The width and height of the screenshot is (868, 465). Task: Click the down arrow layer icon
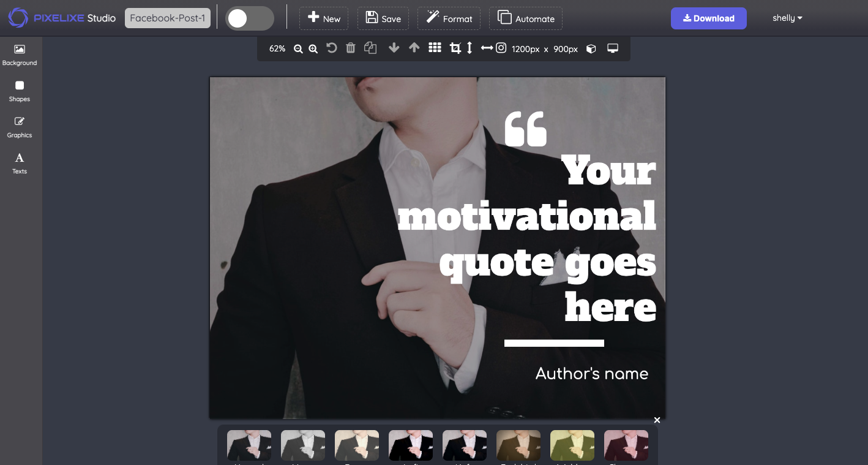pyautogui.click(x=394, y=48)
